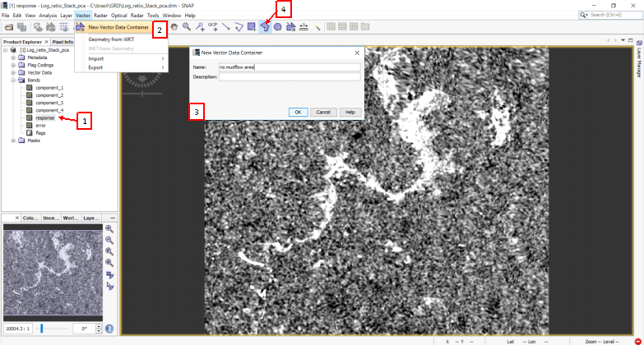Select the magnifier zoom tool in toolbar
The image size is (644, 345).
click(x=187, y=26)
